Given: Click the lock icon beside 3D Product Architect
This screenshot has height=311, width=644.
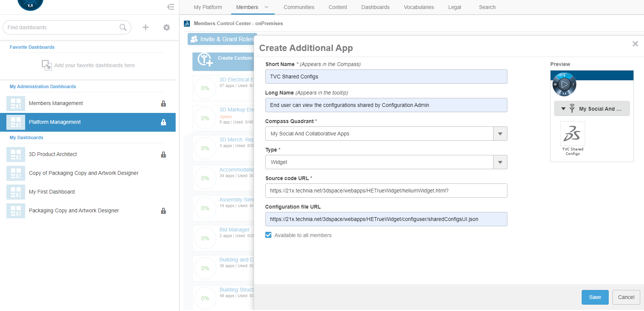Looking at the screenshot, I should click(x=163, y=155).
